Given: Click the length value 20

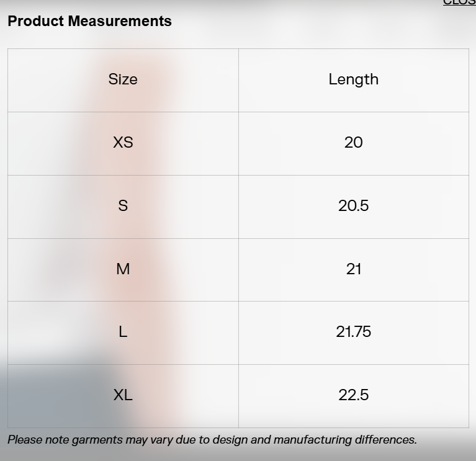Looking at the screenshot, I should tap(353, 143).
